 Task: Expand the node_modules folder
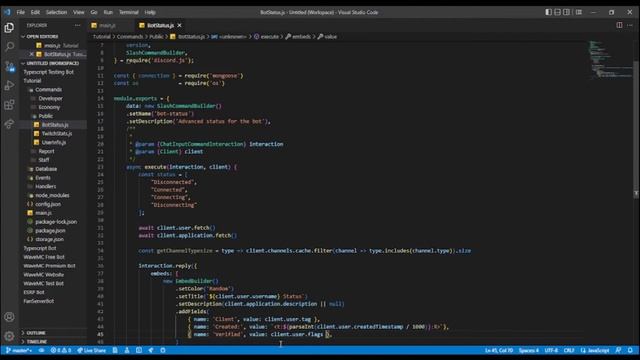tap(52, 195)
